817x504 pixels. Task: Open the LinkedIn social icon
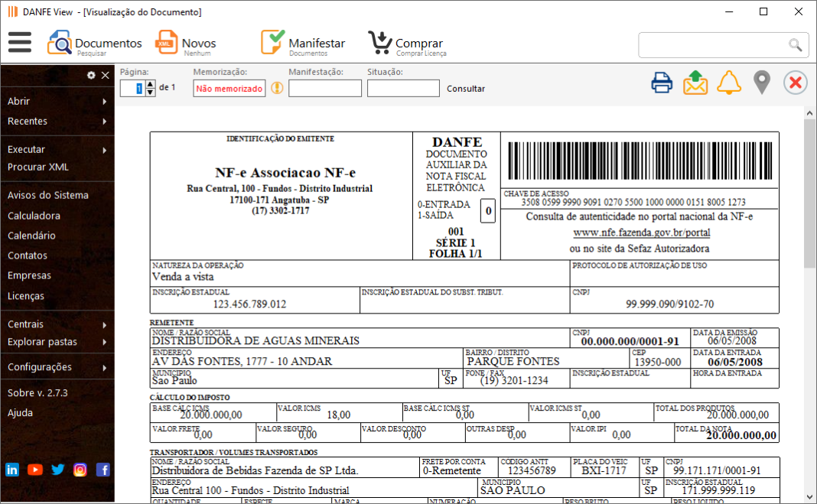pos(12,470)
